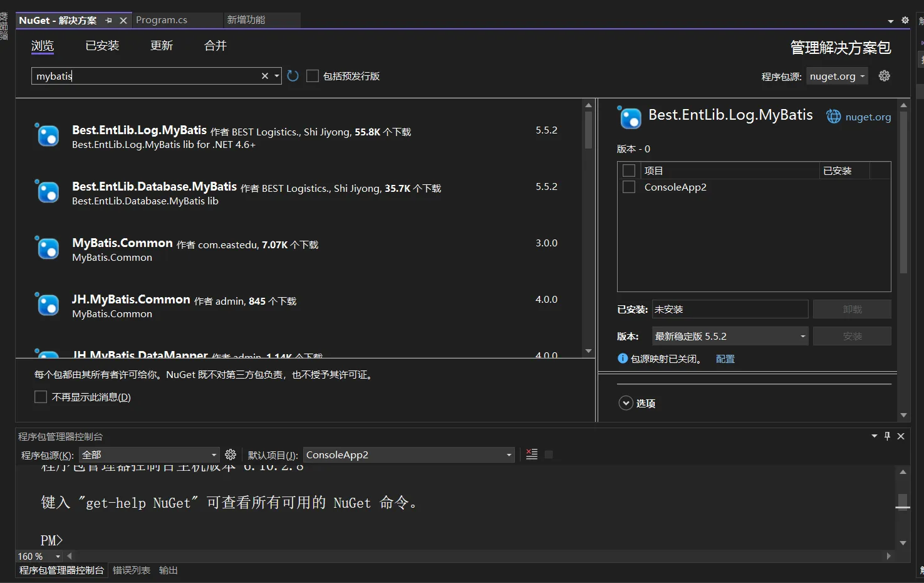Click the PM> console prompt
Viewport: 924px width, 583px height.
(x=52, y=540)
